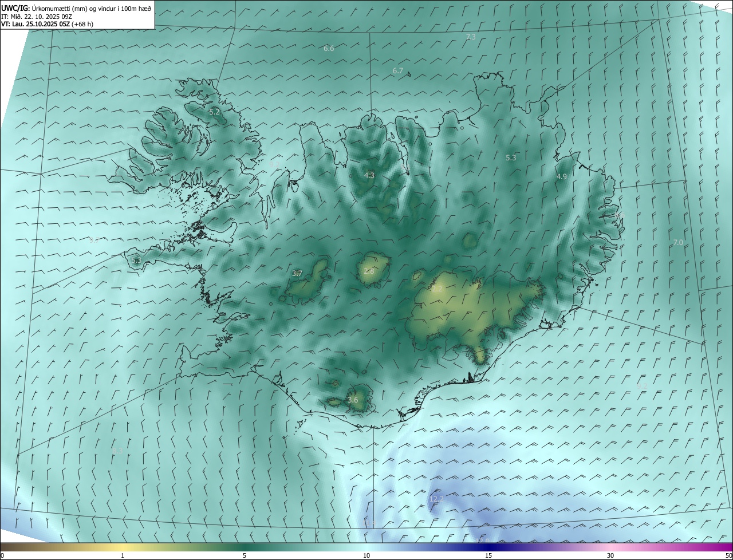Click the IT initialization time line

[37, 17]
